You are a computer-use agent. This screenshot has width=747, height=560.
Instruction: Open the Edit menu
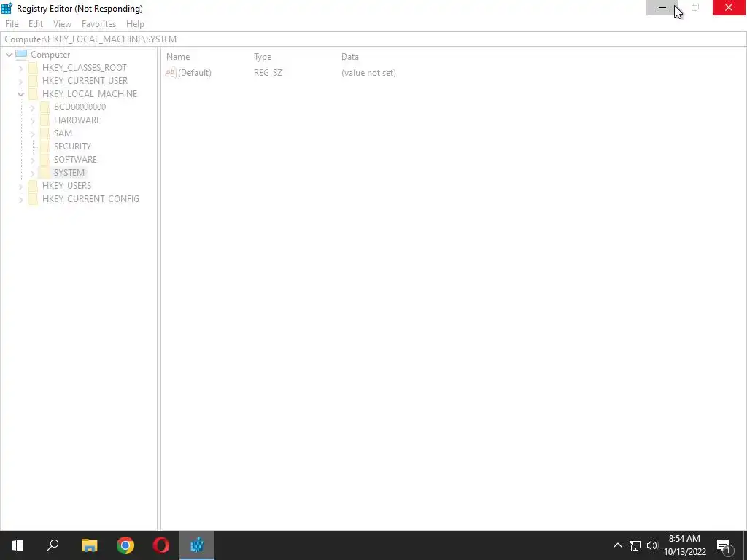(x=35, y=24)
